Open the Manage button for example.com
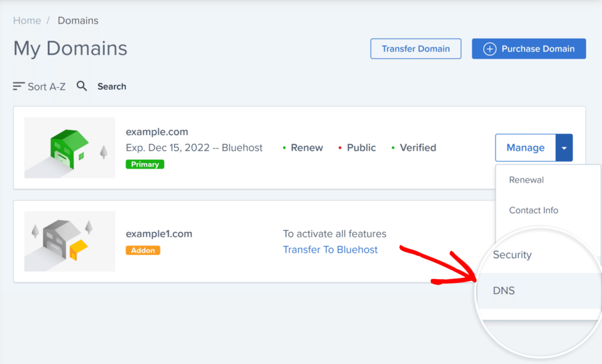This screenshot has height=364, width=602. click(x=525, y=148)
